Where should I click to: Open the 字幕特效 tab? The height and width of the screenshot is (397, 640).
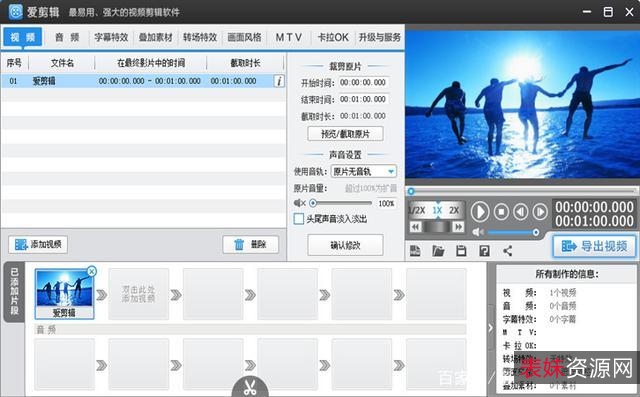coord(111,38)
